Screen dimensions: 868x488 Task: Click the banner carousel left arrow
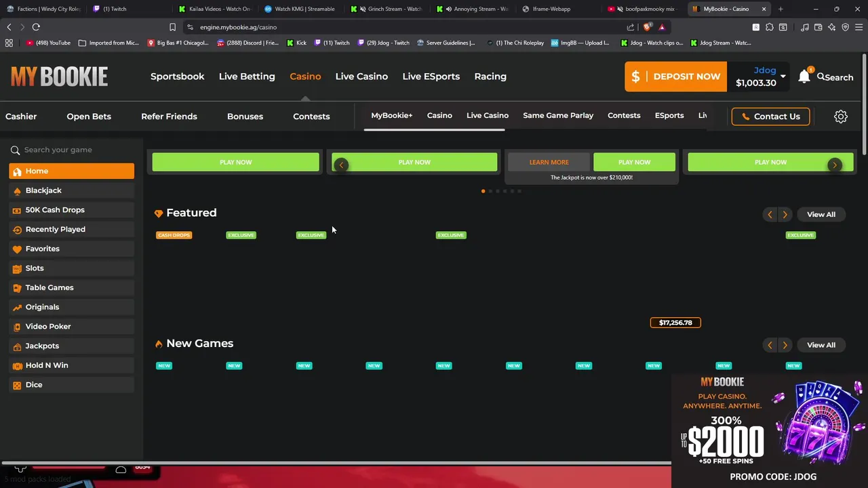(x=341, y=165)
